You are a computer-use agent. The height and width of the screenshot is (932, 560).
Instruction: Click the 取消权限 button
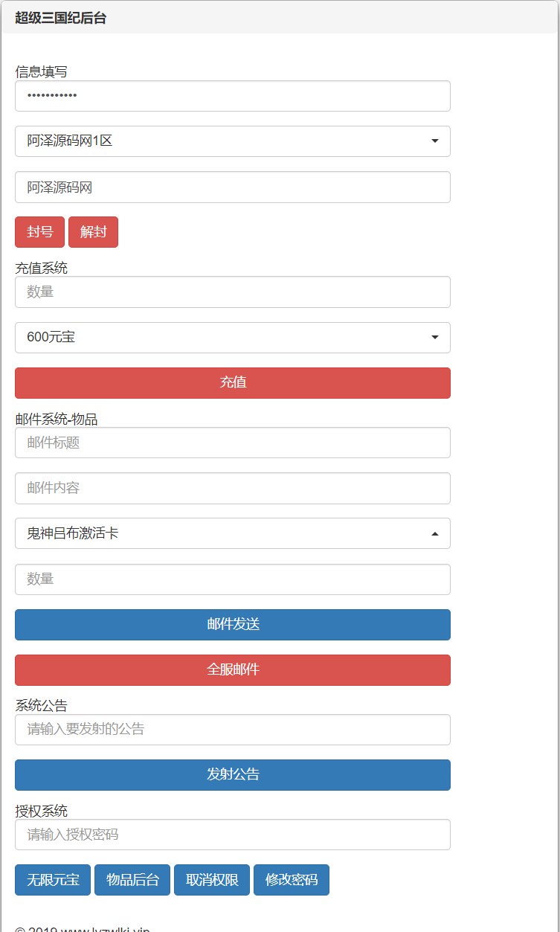tap(212, 880)
